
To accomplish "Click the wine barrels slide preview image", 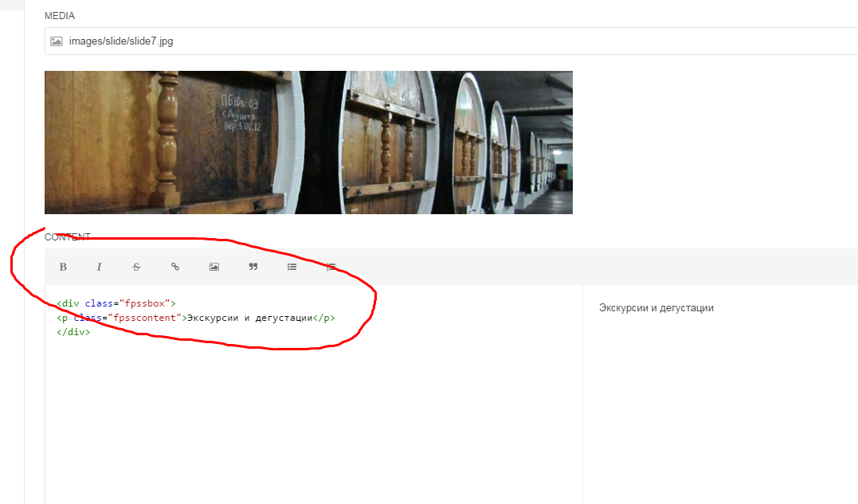I will [308, 143].
